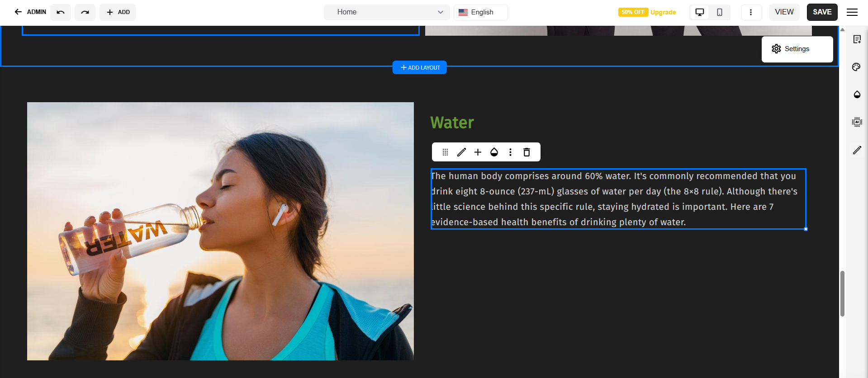Open the AI tool in the right sidebar

point(857,122)
